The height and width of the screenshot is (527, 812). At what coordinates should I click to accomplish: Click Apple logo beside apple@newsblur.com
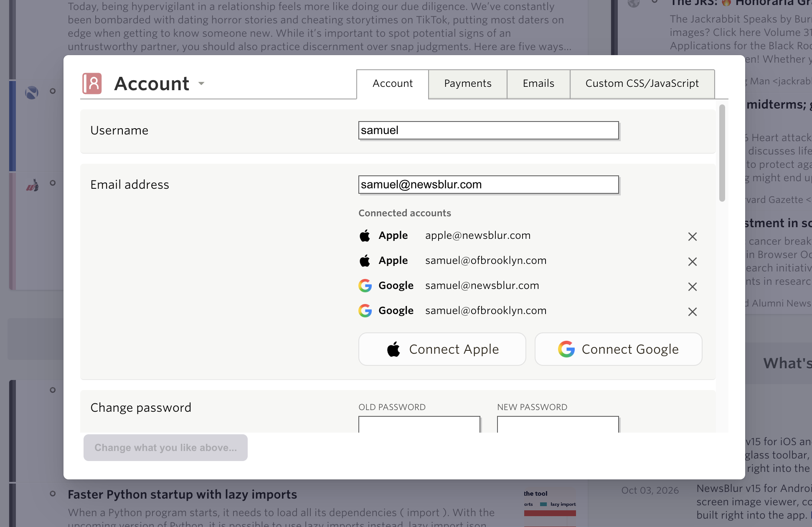click(365, 236)
